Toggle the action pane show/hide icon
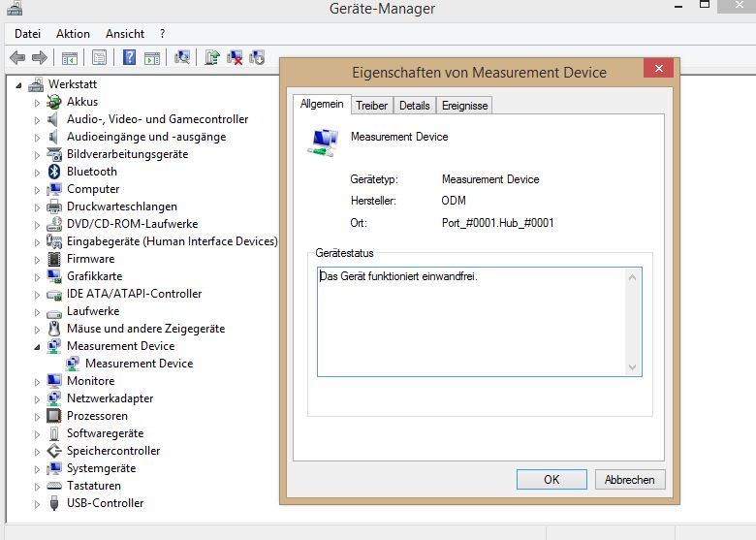756x540 pixels. click(152, 58)
